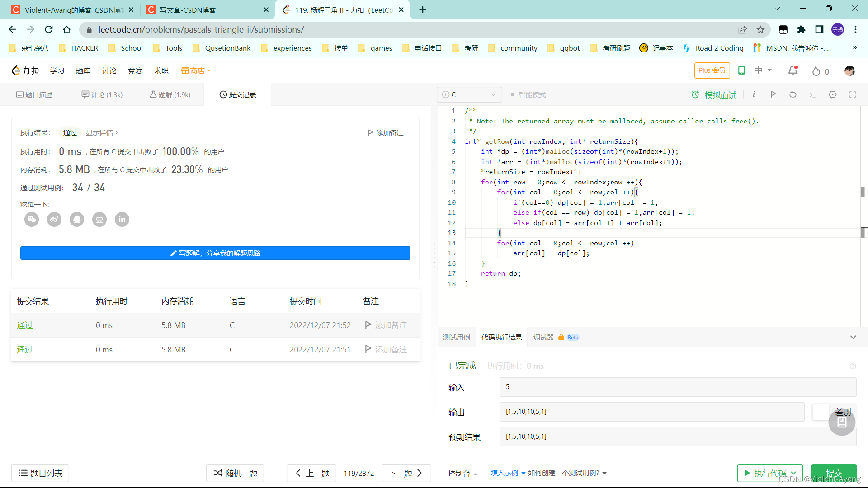
Task: Click 写题解 share solution button
Action: point(215,253)
